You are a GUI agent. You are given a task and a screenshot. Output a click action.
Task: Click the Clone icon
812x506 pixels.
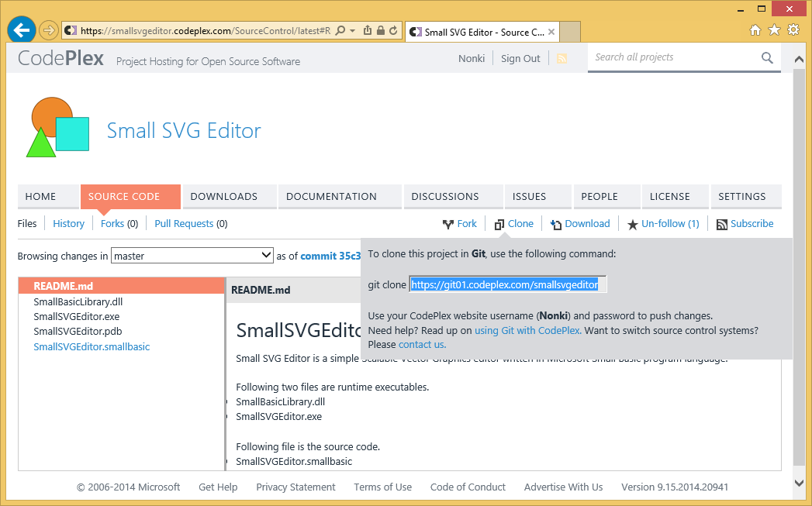pyautogui.click(x=499, y=224)
